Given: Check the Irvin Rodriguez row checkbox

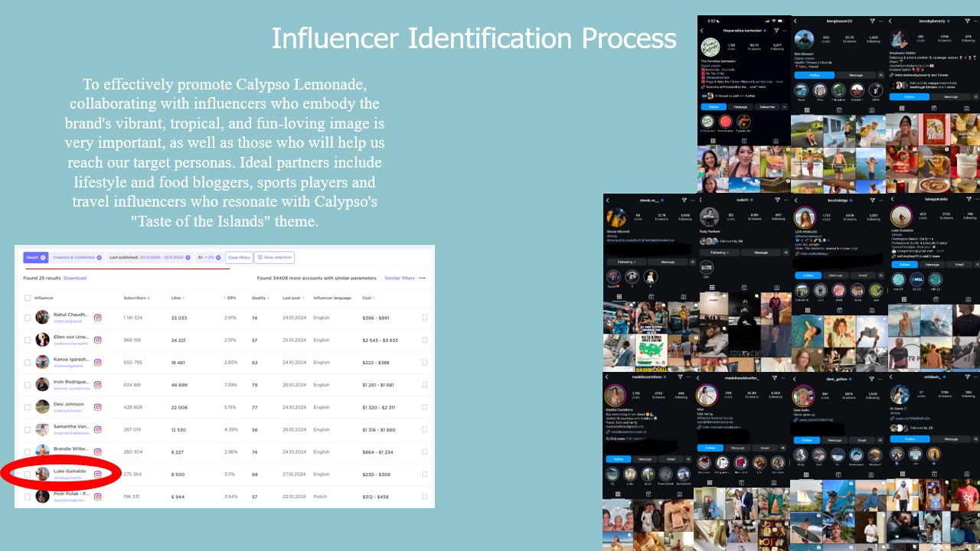Looking at the screenshot, I should [x=28, y=385].
